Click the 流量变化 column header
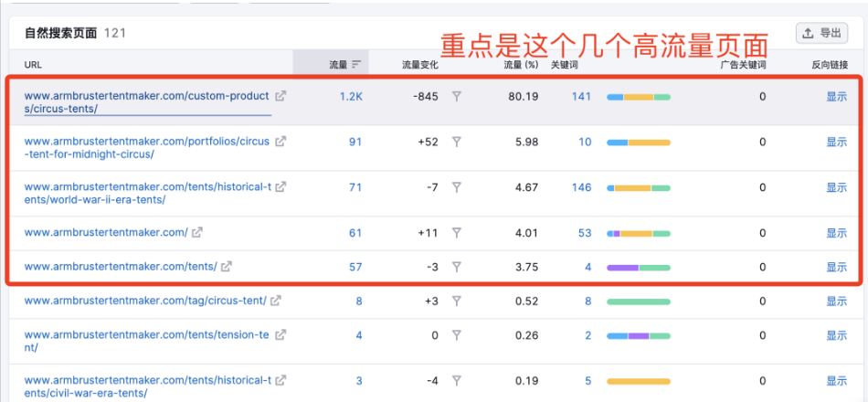The width and height of the screenshot is (868, 402). click(x=420, y=65)
